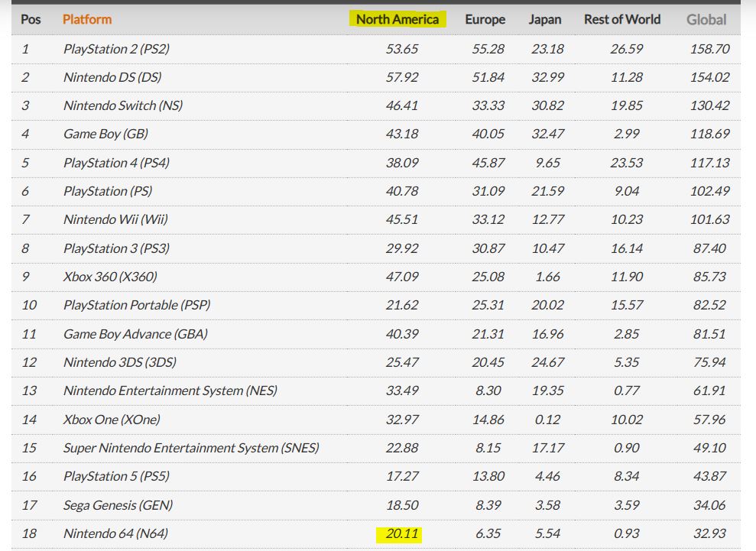The image size is (756, 551).
Task: Click Xbox One (XOne) platform name
Action: [112, 420]
